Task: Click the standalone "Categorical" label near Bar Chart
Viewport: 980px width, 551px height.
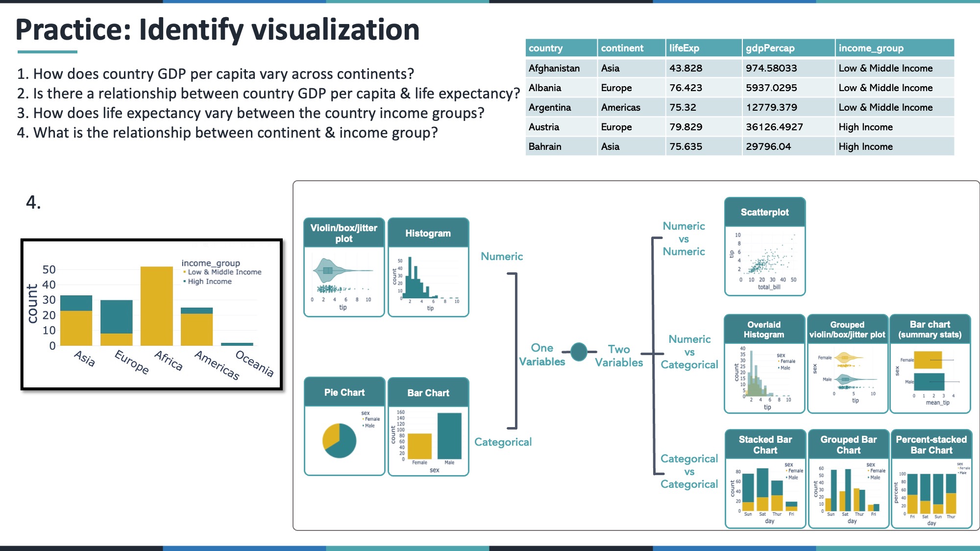Action: point(503,442)
